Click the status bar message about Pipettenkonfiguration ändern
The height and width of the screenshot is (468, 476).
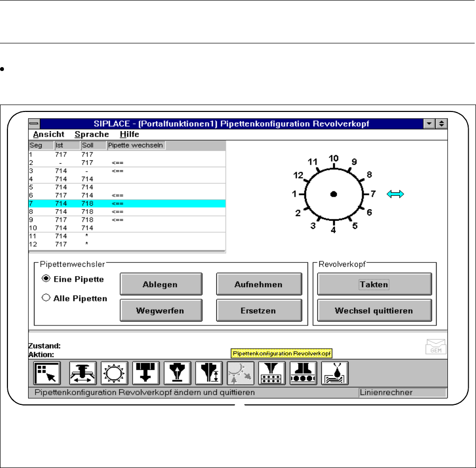click(x=144, y=393)
